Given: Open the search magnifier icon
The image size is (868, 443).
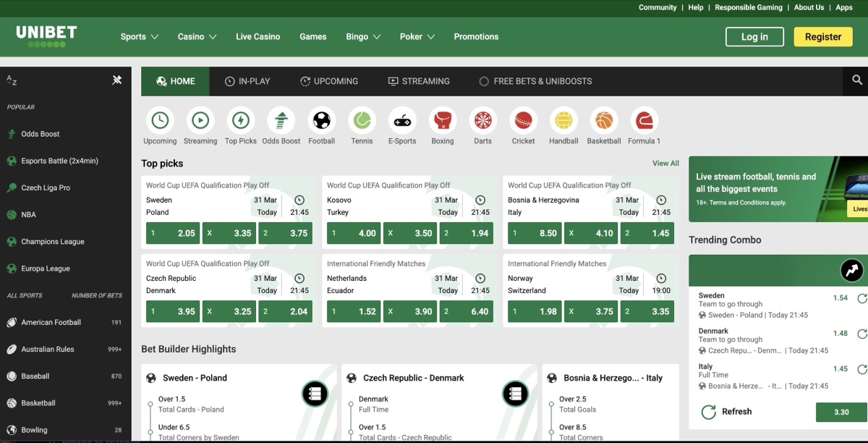Looking at the screenshot, I should (x=856, y=81).
